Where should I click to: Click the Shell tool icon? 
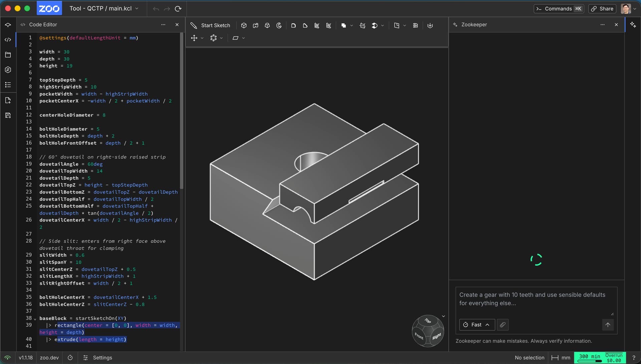point(317,25)
